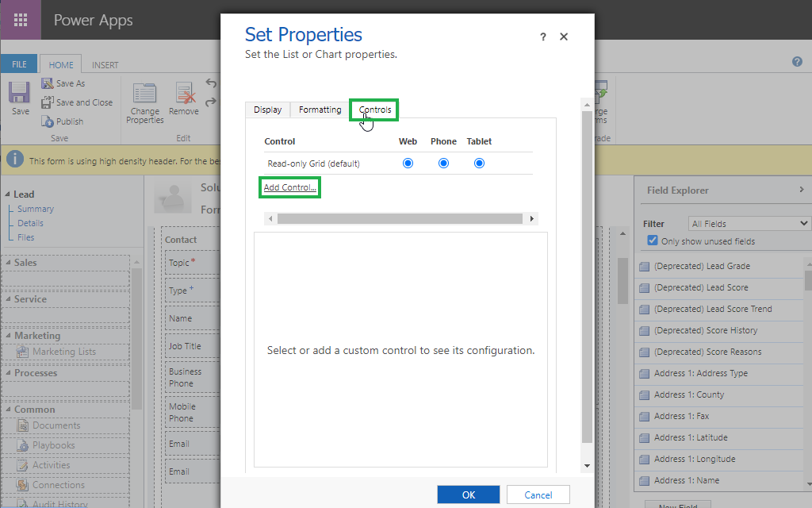The image size is (812, 508).
Task: Switch to the Display tab
Action: [x=267, y=110]
